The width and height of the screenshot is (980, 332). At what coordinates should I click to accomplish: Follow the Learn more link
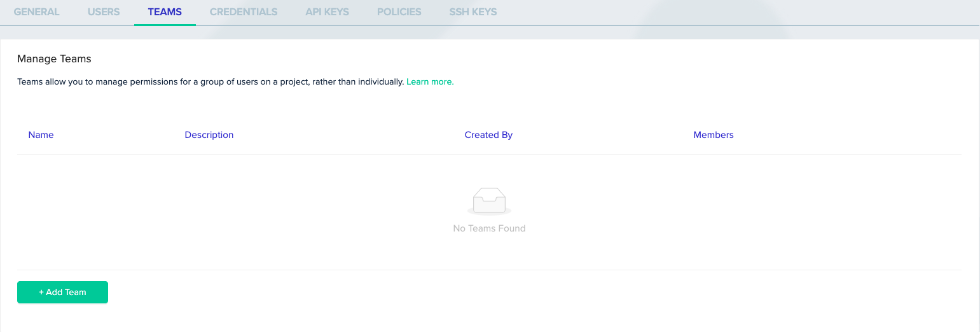point(430,82)
